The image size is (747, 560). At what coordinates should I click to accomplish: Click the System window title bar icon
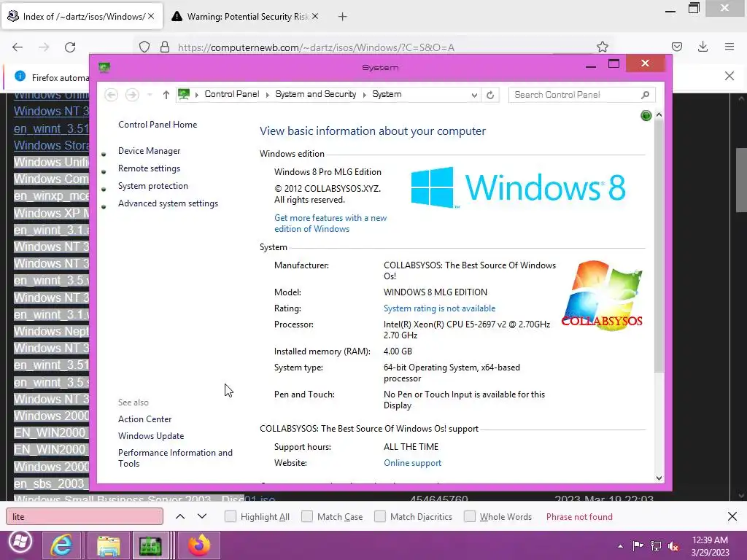click(104, 67)
